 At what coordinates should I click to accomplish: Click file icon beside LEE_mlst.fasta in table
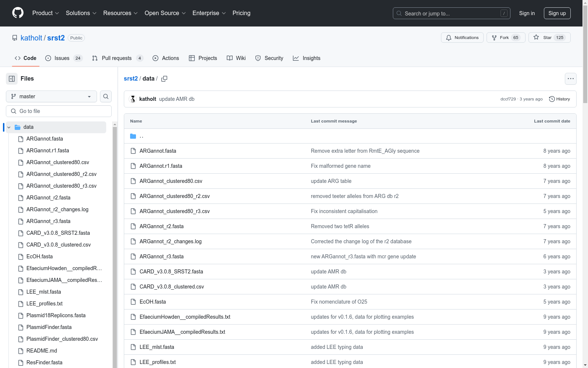click(x=133, y=347)
